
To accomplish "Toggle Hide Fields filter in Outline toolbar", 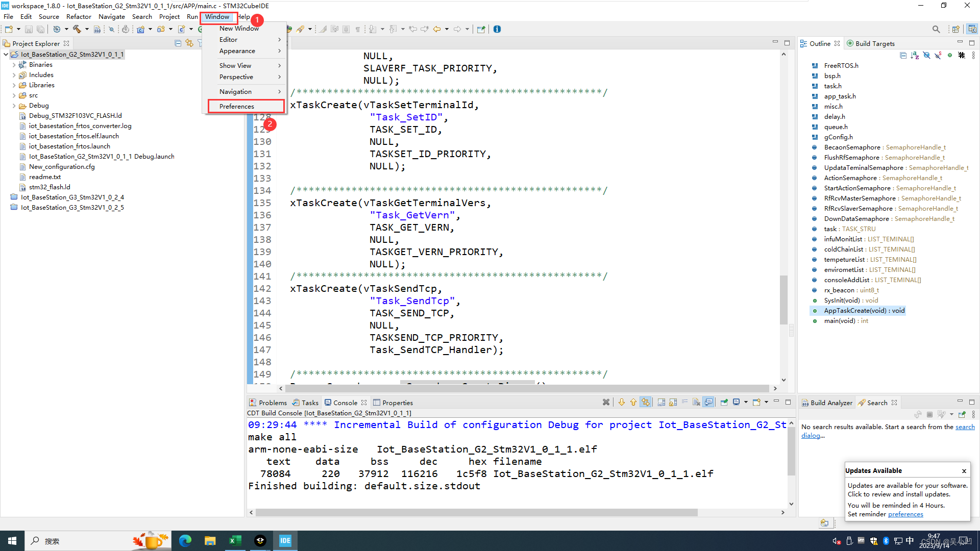I will click(x=926, y=55).
